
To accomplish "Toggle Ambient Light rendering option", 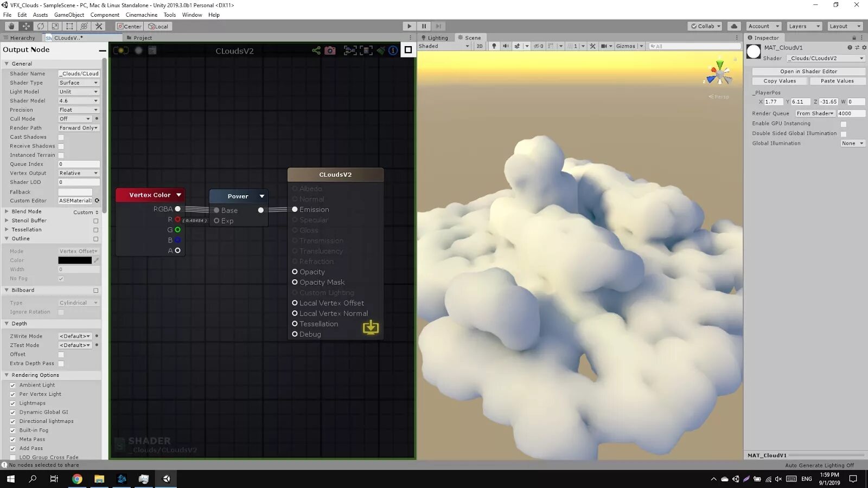I will pos(12,385).
